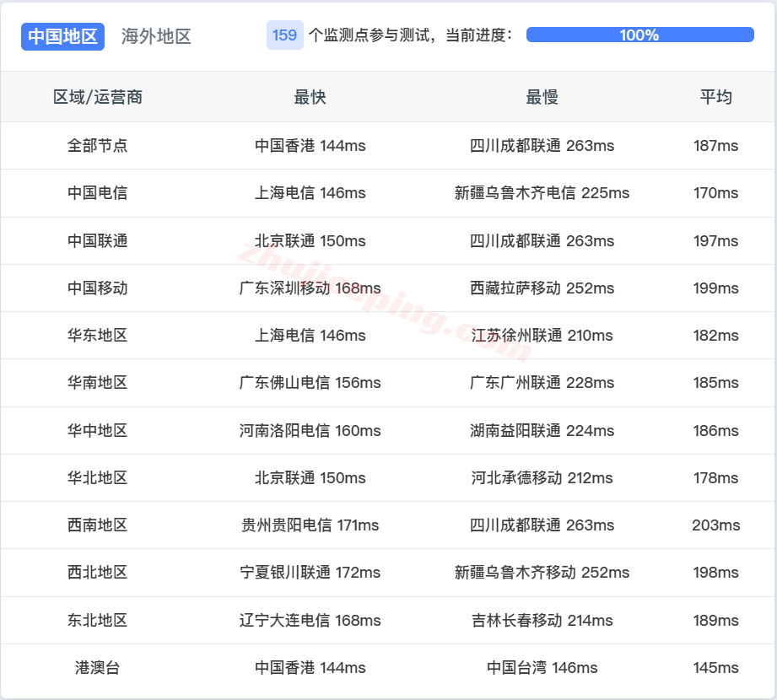
Task: Click the 182ms average value
Action: [x=716, y=336]
